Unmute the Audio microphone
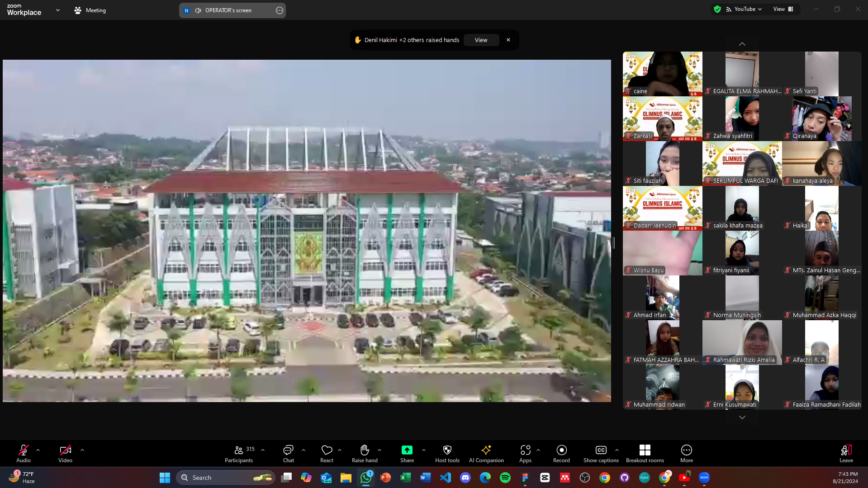 click(24, 454)
